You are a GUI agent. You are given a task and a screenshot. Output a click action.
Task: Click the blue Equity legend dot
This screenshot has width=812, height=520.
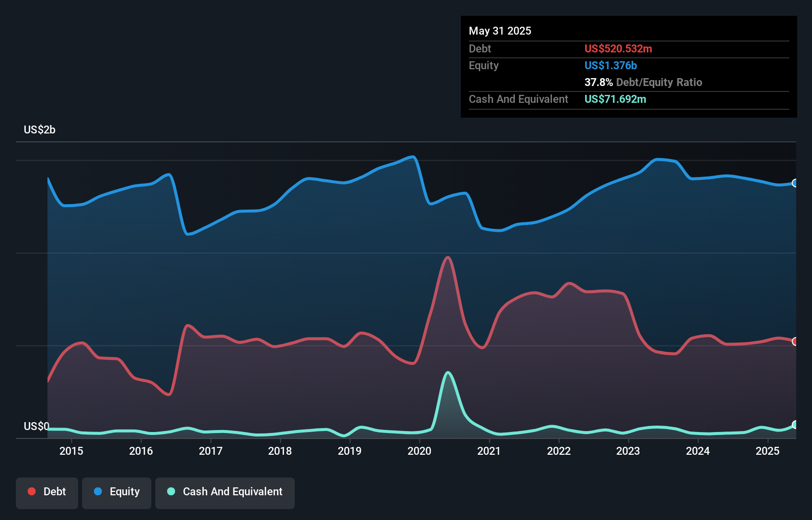tap(98, 491)
